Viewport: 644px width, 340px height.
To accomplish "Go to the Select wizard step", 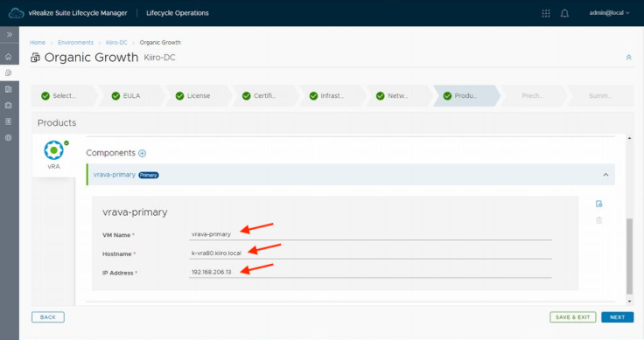I will 64,95.
